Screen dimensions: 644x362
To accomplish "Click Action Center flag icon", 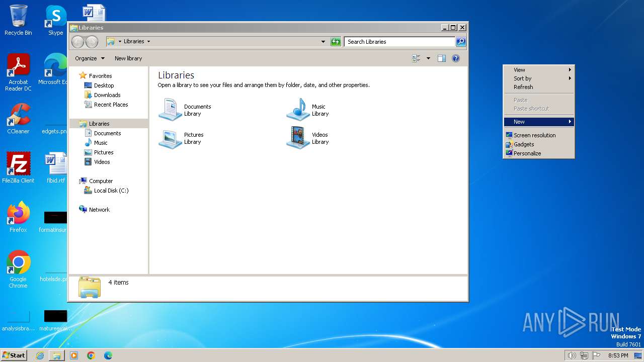I will (596, 355).
